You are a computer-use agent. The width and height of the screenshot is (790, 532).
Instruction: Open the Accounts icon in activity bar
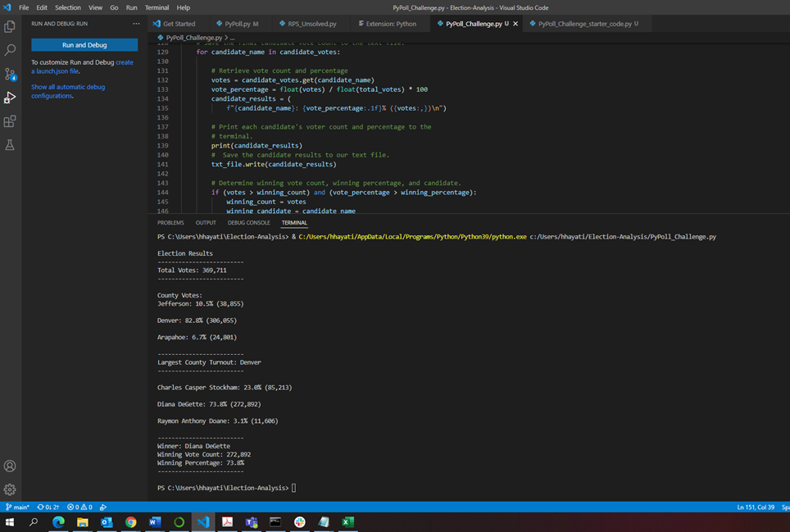[x=10, y=466]
